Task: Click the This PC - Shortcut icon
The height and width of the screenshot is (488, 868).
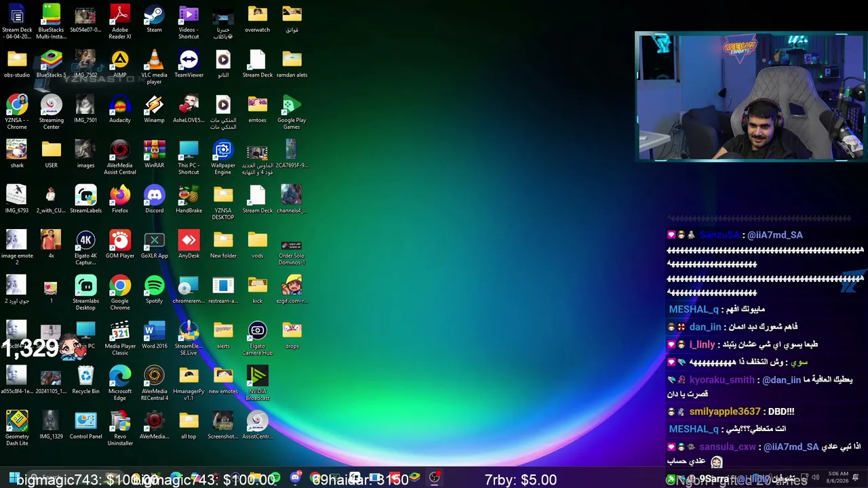Action: tap(189, 157)
